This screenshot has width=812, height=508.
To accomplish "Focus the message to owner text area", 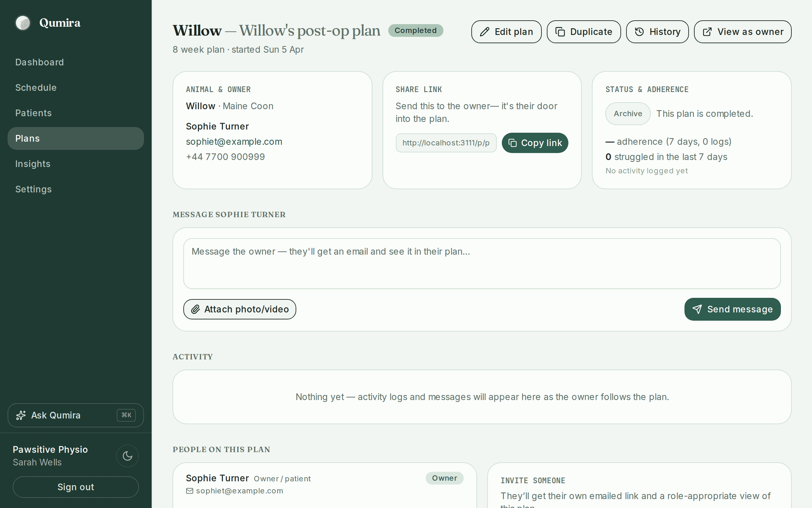I will [x=482, y=264].
